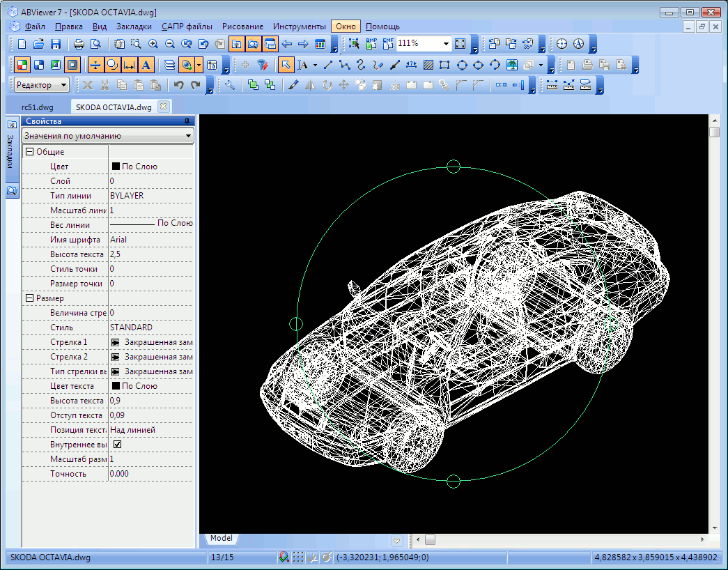Click the Save as BMP icon
Image resolution: width=728 pixels, height=570 pixels.
pyautogui.click(x=371, y=44)
